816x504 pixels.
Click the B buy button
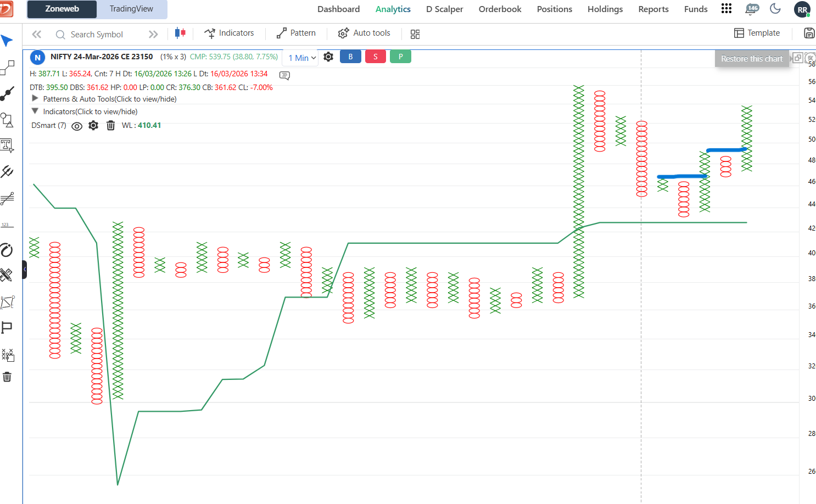click(x=350, y=57)
